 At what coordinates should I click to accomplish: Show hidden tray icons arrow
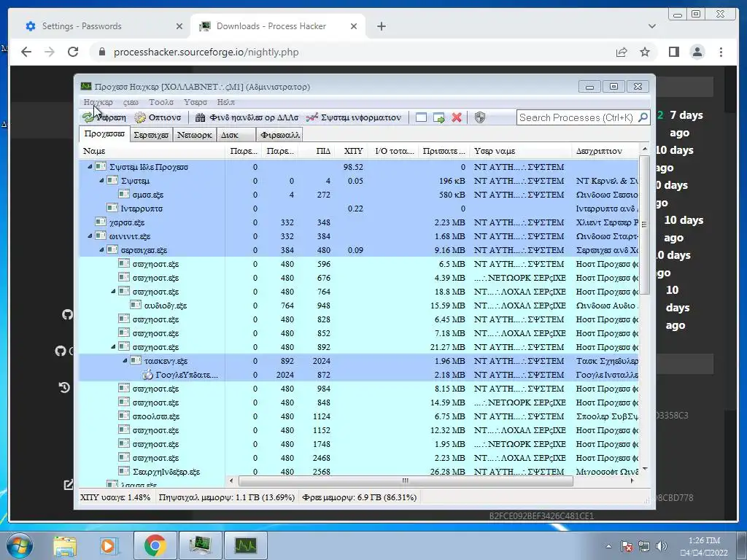click(608, 546)
